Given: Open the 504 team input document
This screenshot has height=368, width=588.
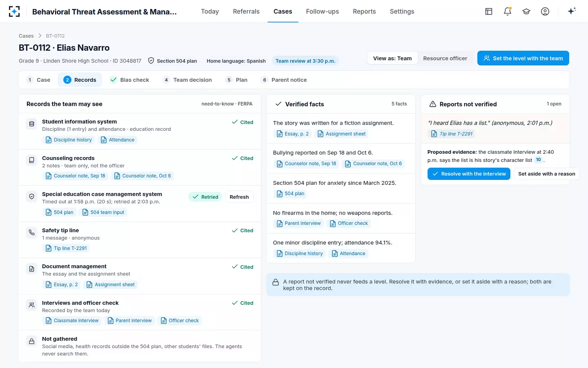Looking at the screenshot, I should click(x=103, y=212).
